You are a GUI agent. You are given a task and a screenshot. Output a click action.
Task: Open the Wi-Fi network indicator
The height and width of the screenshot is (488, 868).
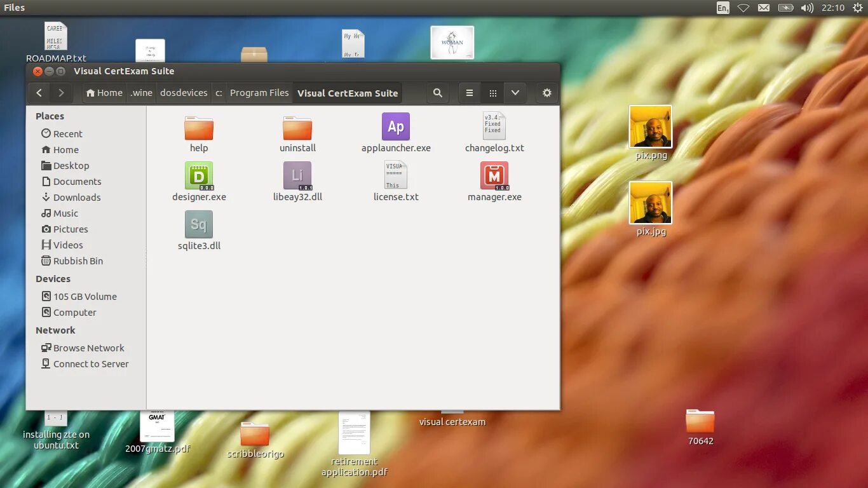[x=743, y=8]
